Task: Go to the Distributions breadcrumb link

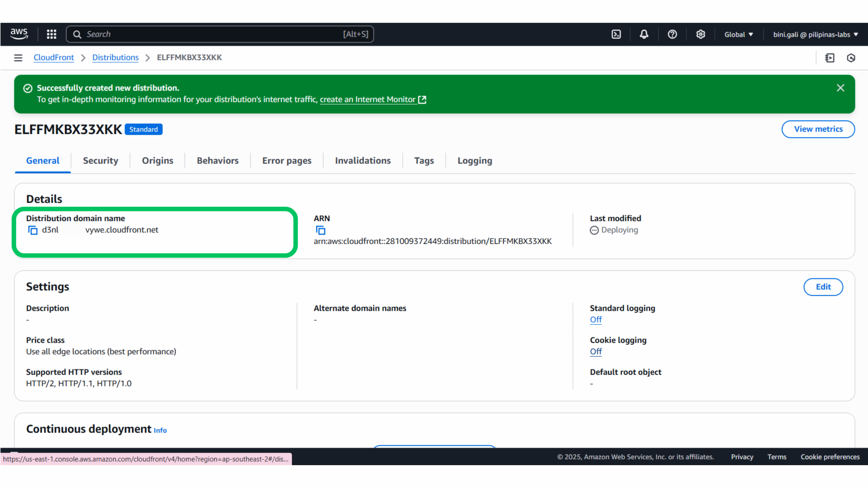Action: (x=115, y=58)
